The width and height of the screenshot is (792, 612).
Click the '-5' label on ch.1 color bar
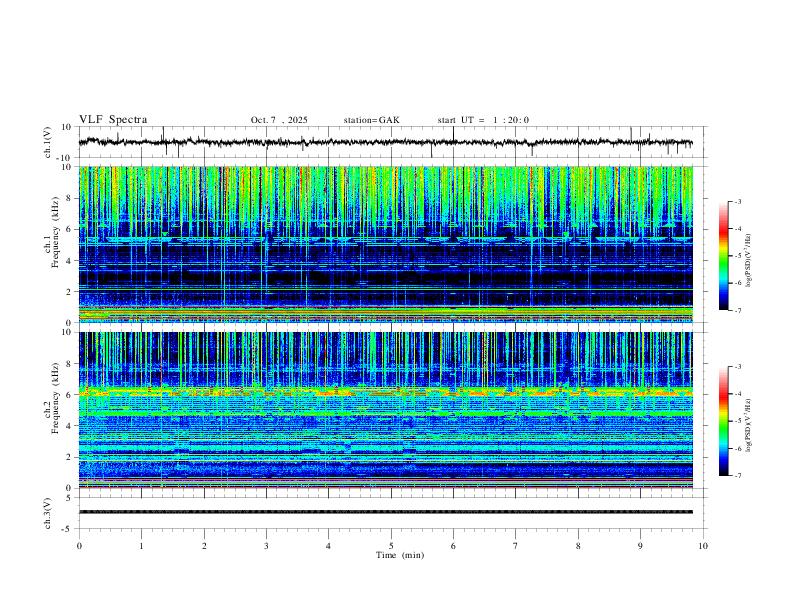point(738,256)
